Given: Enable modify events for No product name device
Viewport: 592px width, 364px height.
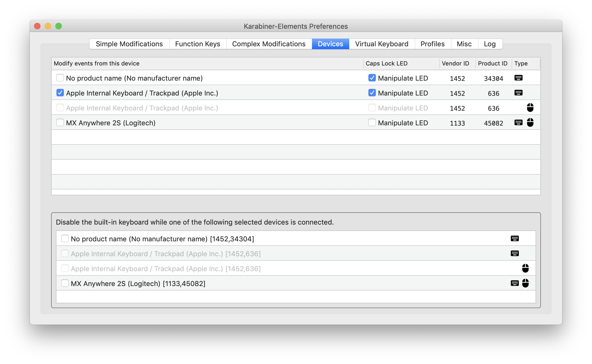Looking at the screenshot, I should coord(60,78).
